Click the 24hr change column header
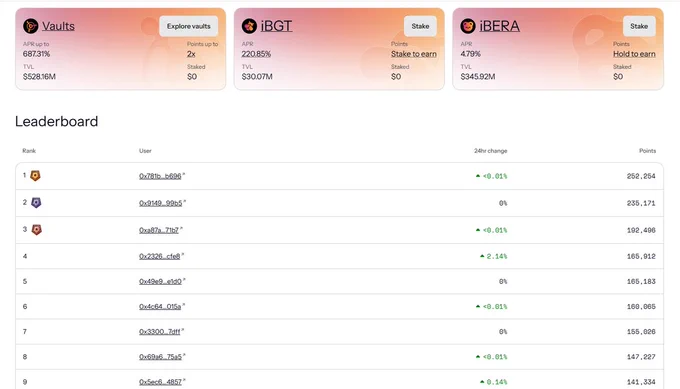Image resolution: width=680 pixels, height=389 pixels. tap(490, 151)
